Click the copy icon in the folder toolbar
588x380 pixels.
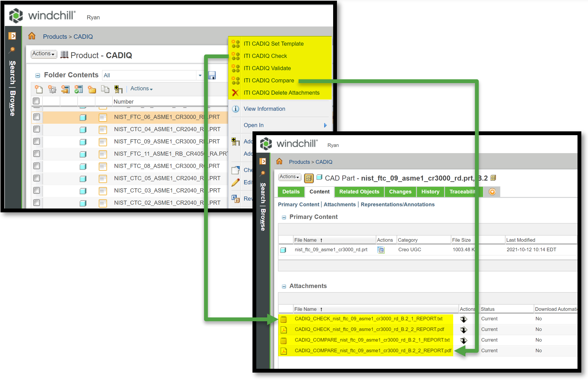(105, 89)
